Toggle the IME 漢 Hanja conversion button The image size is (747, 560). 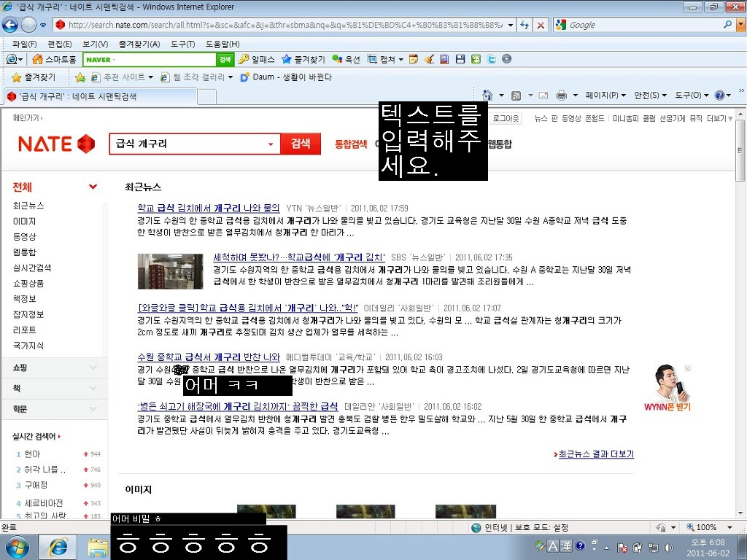(x=565, y=545)
